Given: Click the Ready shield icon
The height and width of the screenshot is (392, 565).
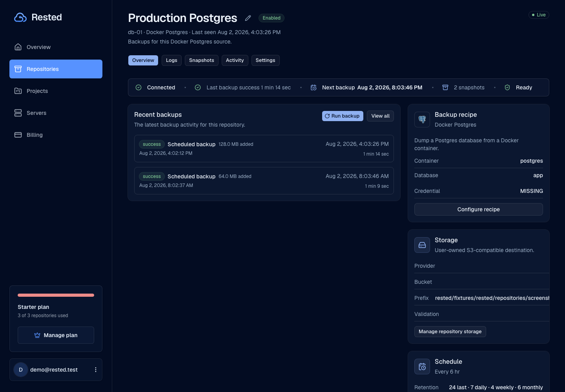Looking at the screenshot, I should coord(507,87).
